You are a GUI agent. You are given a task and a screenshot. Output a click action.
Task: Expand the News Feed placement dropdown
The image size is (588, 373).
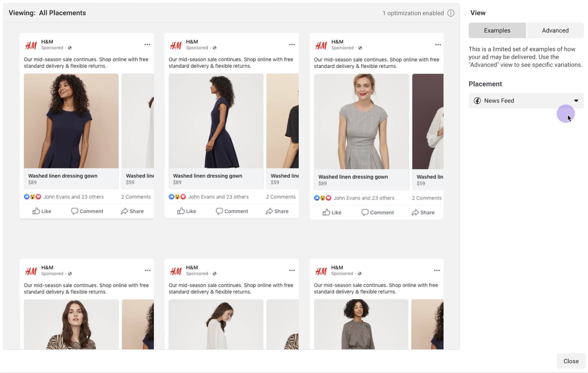point(526,101)
